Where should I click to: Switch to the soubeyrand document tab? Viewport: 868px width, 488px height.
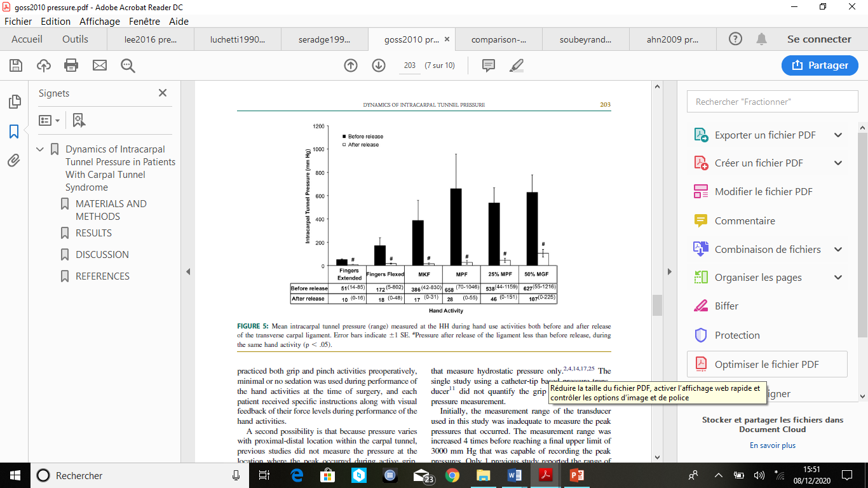pos(585,39)
